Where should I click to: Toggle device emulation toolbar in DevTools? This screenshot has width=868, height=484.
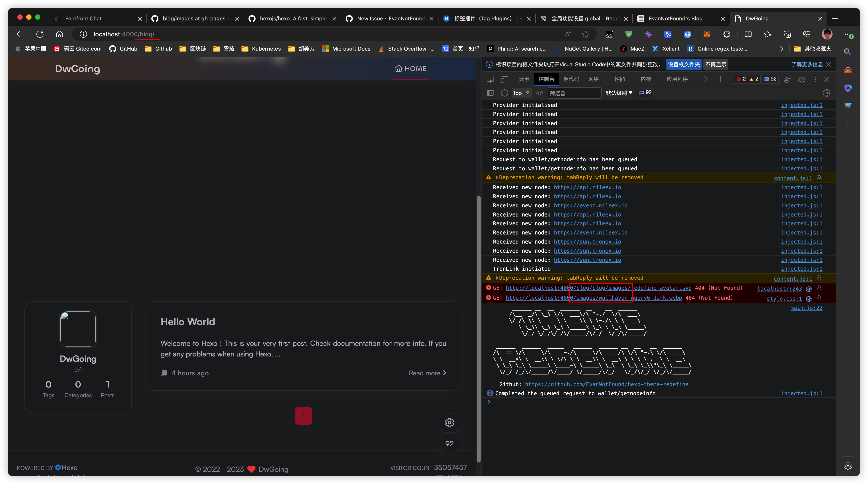point(504,79)
